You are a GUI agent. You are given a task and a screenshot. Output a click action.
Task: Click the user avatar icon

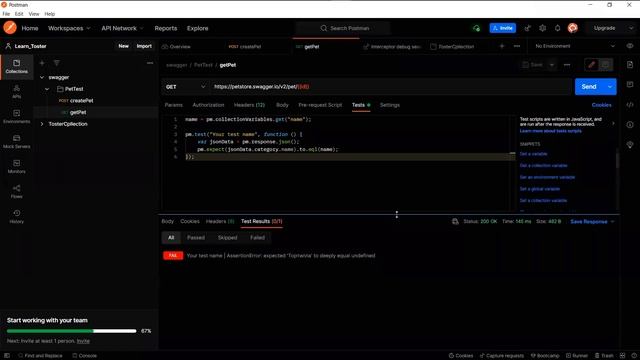[573, 28]
